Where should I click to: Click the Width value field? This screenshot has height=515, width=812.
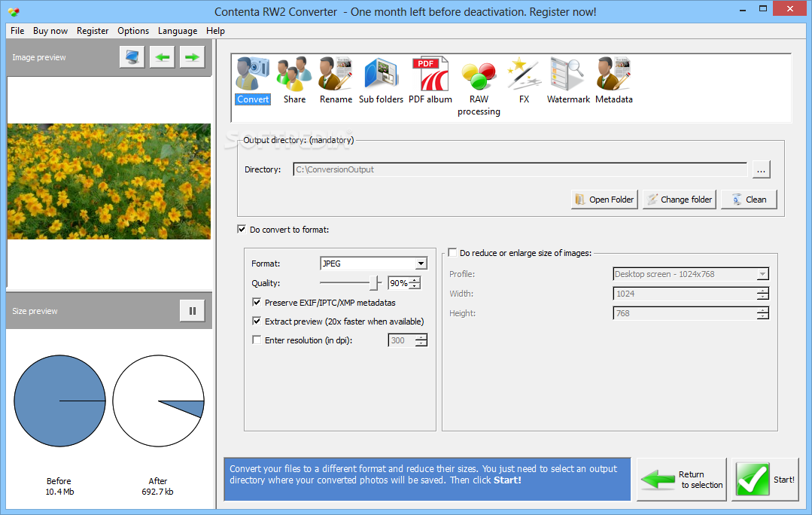click(x=685, y=294)
